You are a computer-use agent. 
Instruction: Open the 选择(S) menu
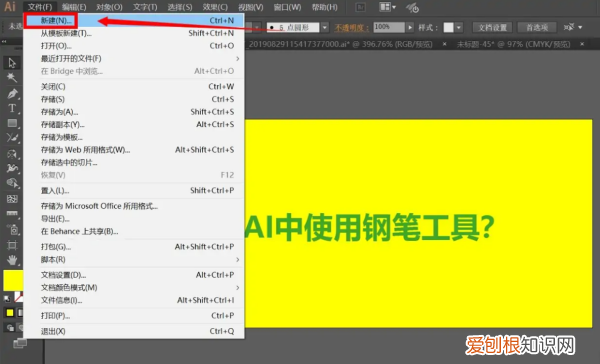point(180,7)
